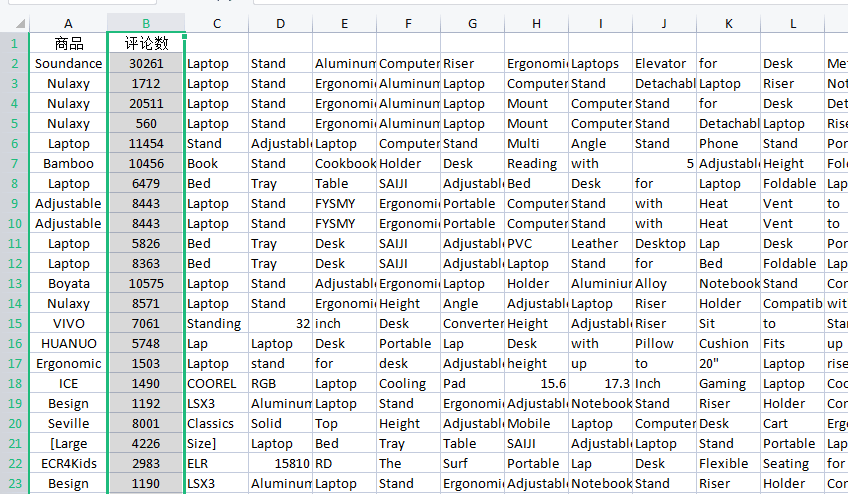Screen dimensions: 848x494
Task: Click cell containing Boyata
Action: [x=68, y=284]
